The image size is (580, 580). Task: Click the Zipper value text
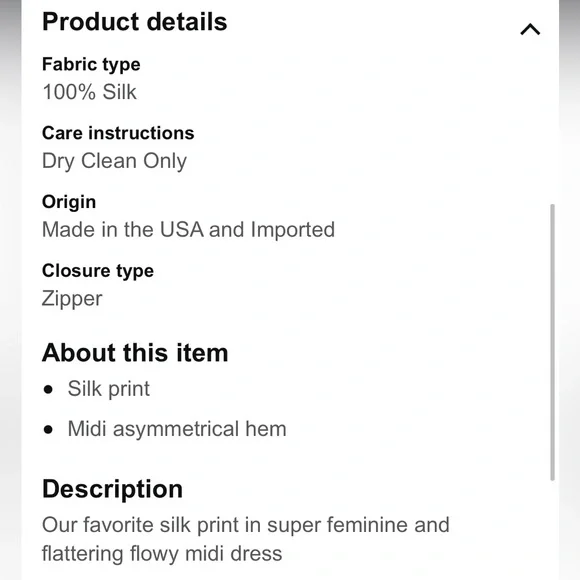pos(72,299)
